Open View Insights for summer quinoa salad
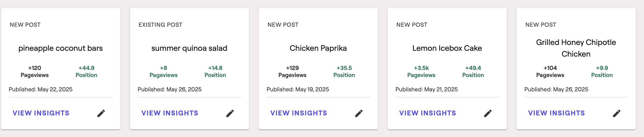The height and width of the screenshot is (137, 644). [x=170, y=113]
